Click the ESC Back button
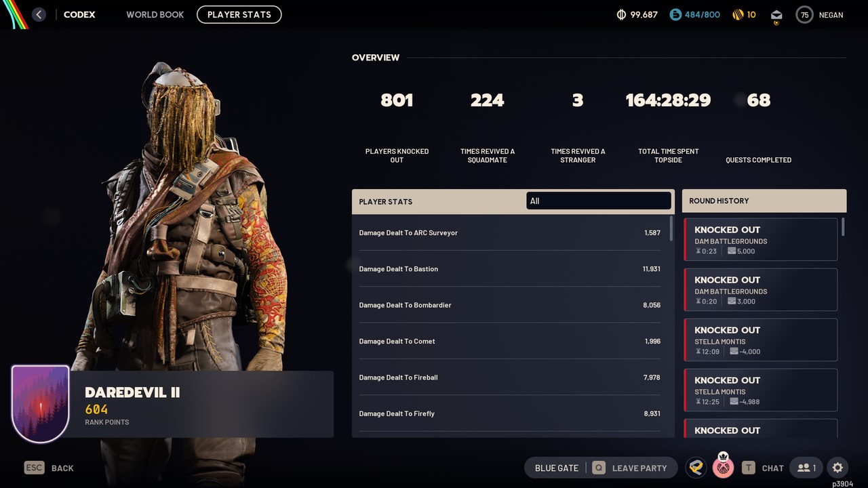868x488 pixels. [49, 468]
